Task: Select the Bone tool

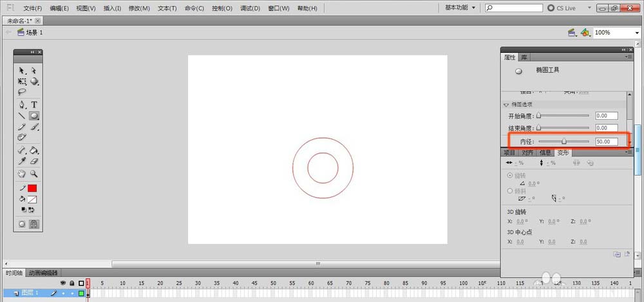Action: coord(22,151)
